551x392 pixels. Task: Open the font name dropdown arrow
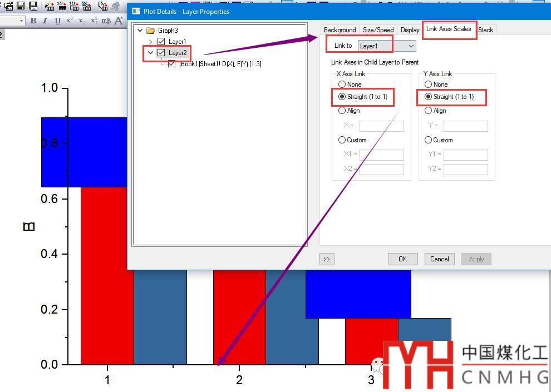(21, 21)
